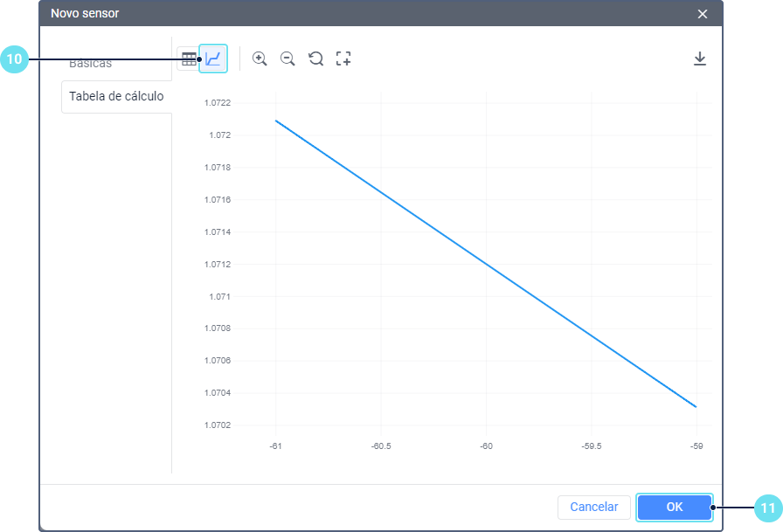The image size is (783, 532).
Task: Confirm with the OK button
Action: click(x=674, y=507)
